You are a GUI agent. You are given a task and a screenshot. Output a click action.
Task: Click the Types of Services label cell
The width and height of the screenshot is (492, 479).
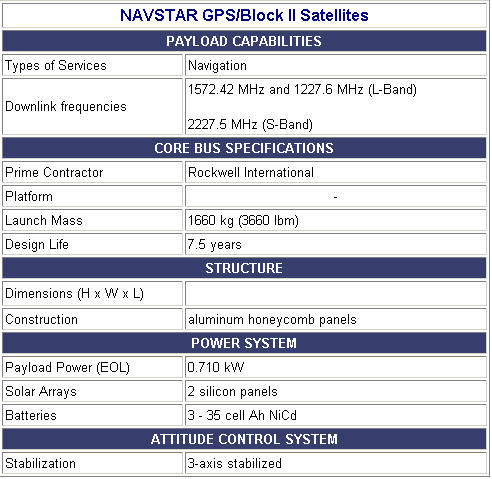point(93,65)
